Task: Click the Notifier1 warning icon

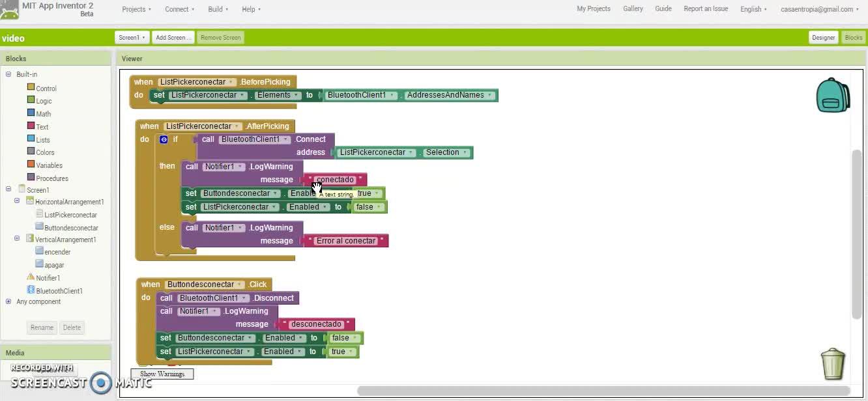Action: (30, 277)
